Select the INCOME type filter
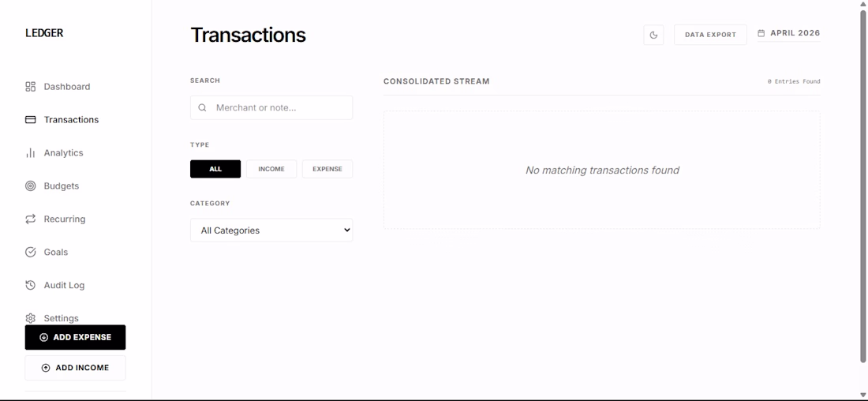This screenshot has width=868, height=401. 271,169
